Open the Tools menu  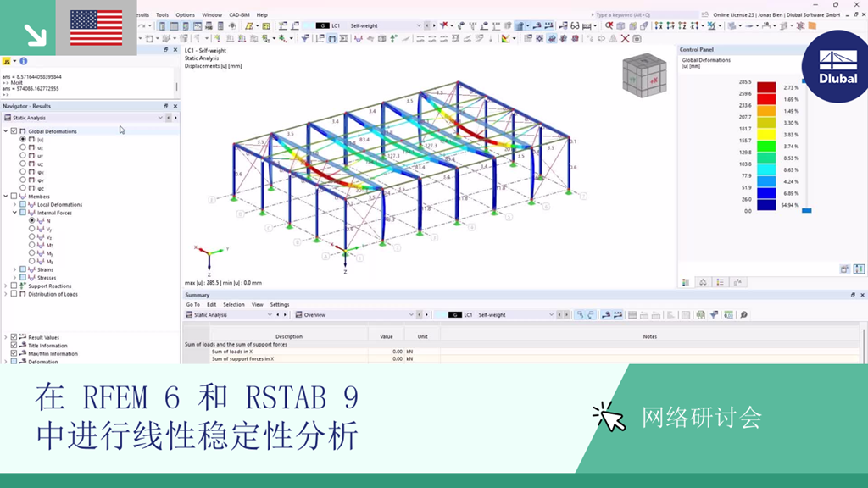(x=162, y=15)
